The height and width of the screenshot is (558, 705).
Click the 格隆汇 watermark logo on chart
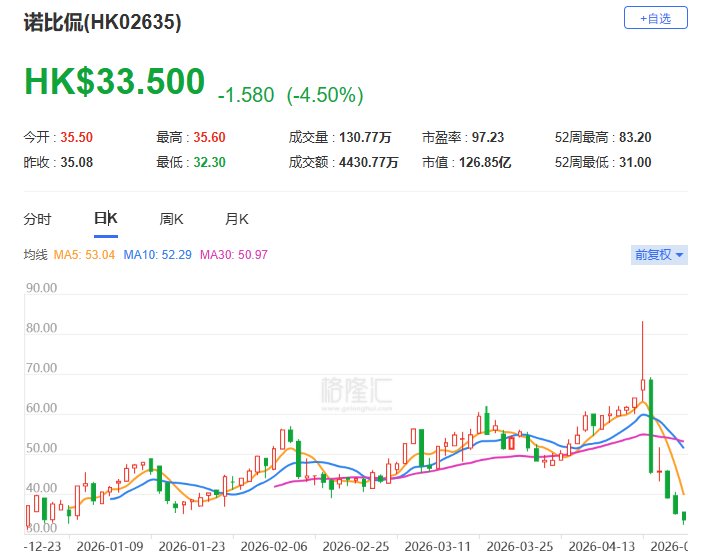point(357,392)
